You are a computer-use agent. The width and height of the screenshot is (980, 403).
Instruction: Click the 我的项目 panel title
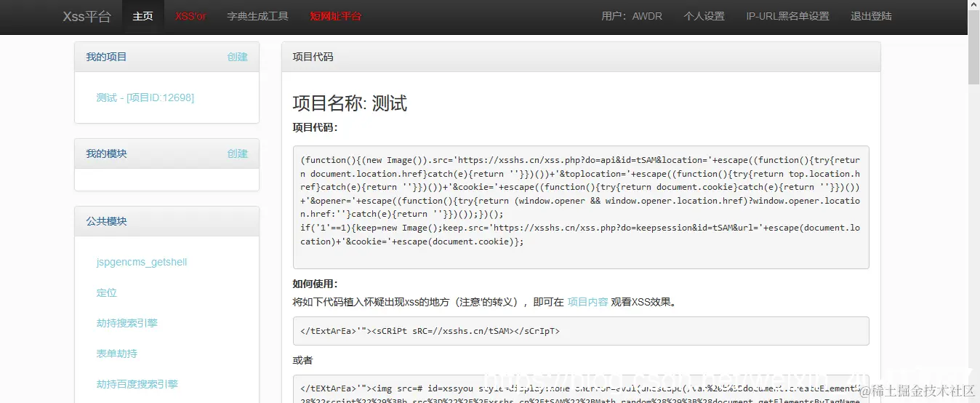click(106, 57)
